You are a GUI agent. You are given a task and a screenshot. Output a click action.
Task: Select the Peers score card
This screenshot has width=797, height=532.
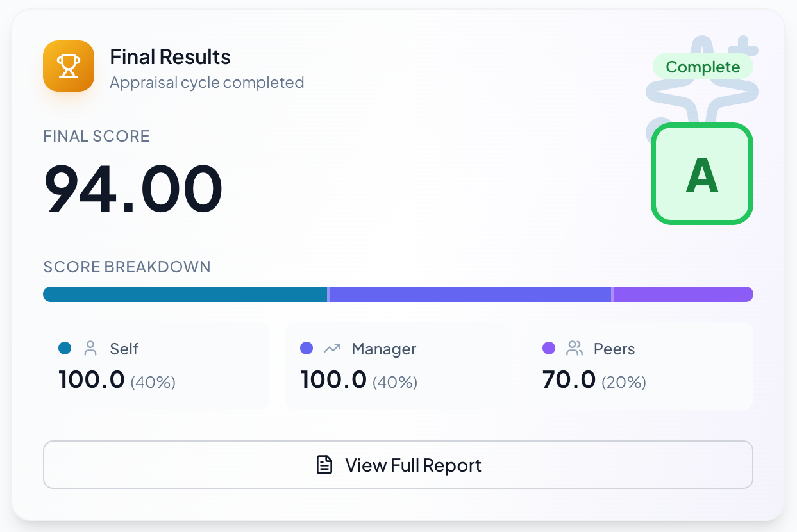(640, 366)
